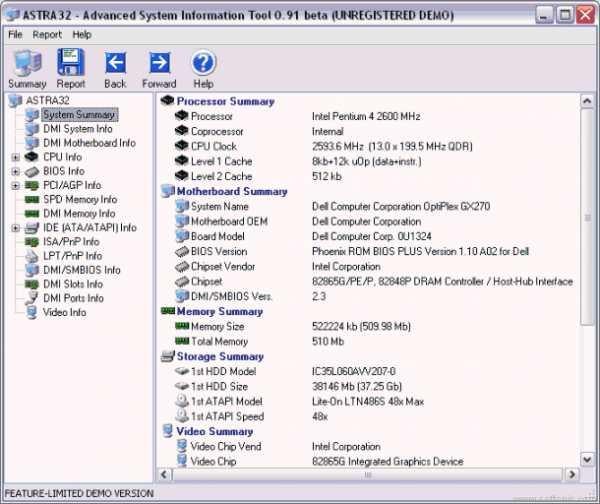Select ISA/PnP Info in the tree
Viewport: 600px width, 504px height.
click(x=71, y=242)
